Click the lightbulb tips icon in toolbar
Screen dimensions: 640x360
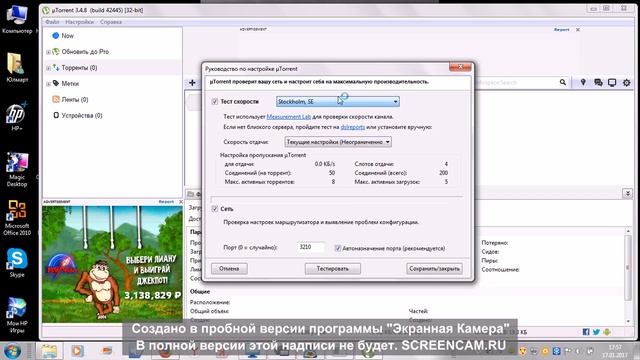(583, 82)
